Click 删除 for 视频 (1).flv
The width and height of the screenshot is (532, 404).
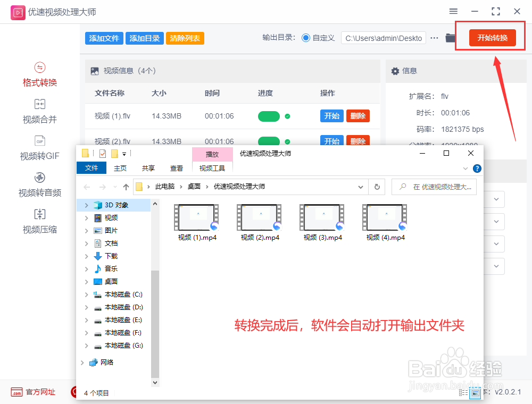click(x=358, y=116)
